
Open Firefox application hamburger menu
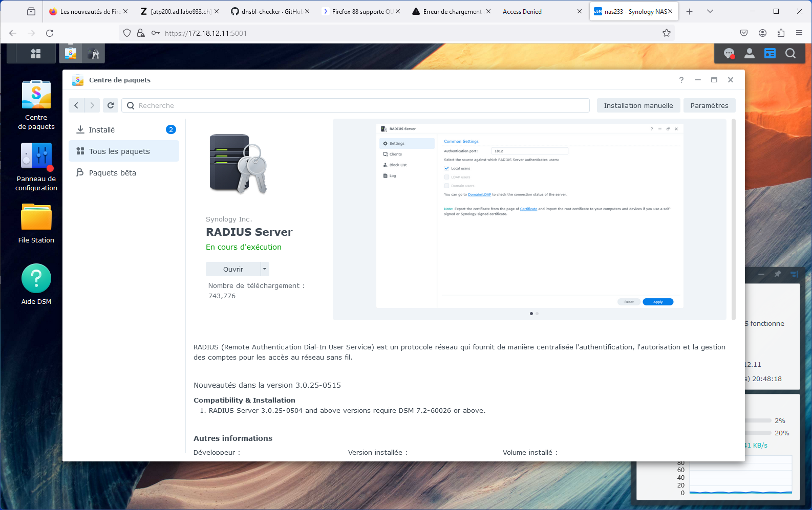coord(799,33)
